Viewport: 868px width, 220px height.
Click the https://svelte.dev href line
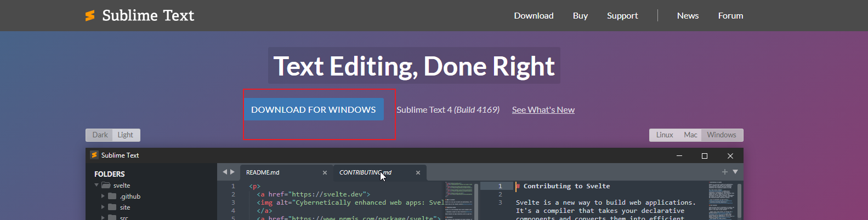tap(314, 194)
